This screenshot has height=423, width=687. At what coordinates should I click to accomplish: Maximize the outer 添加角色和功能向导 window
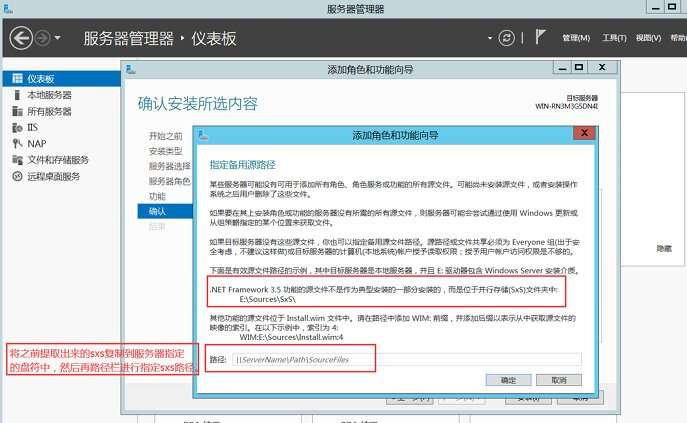pyautogui.click(x=579, y=68)
